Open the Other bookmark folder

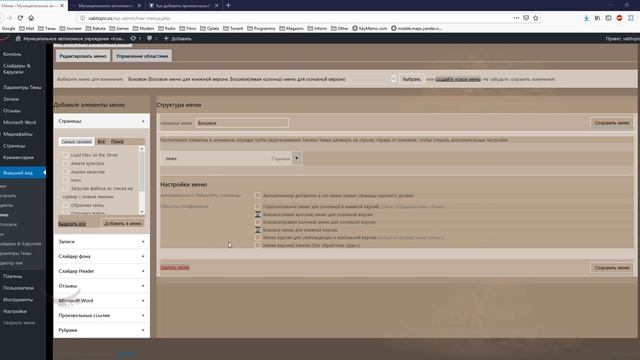tap(340, 28)
